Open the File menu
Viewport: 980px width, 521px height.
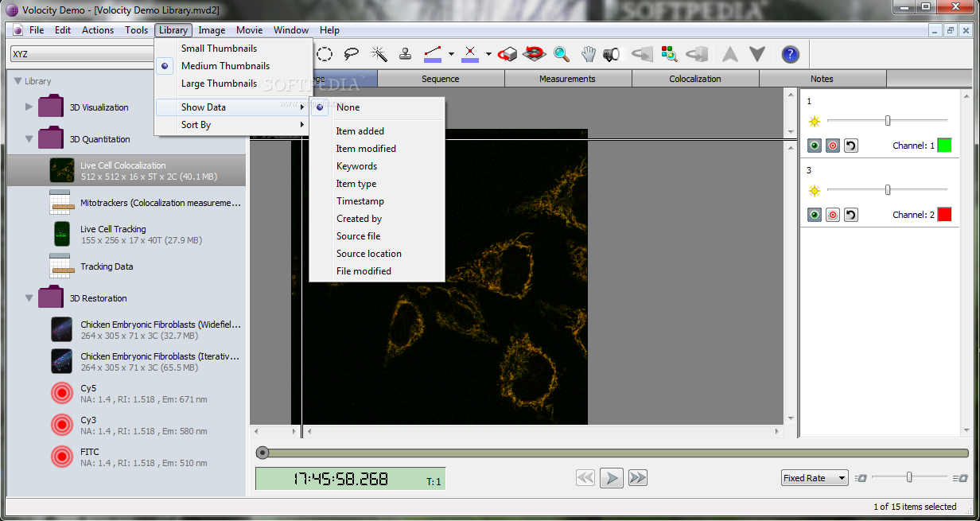pyautogui.click(x=37, y=30)
